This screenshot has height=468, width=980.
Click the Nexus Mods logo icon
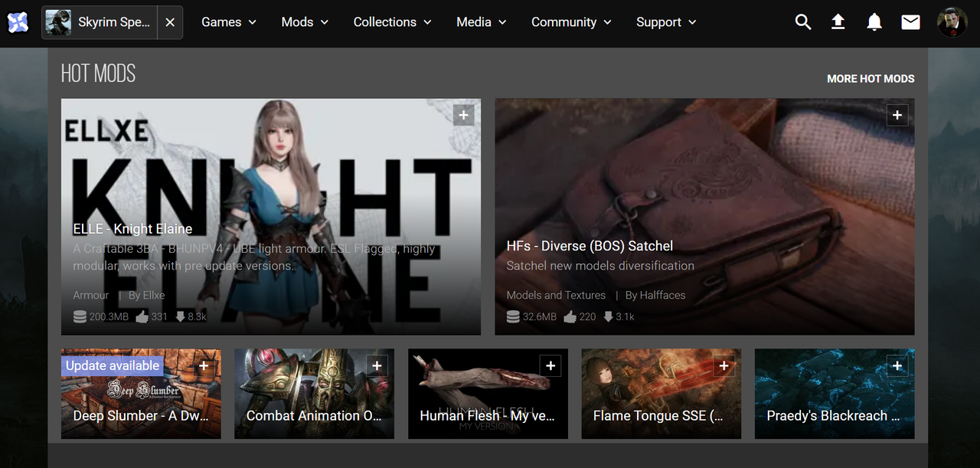18,23
